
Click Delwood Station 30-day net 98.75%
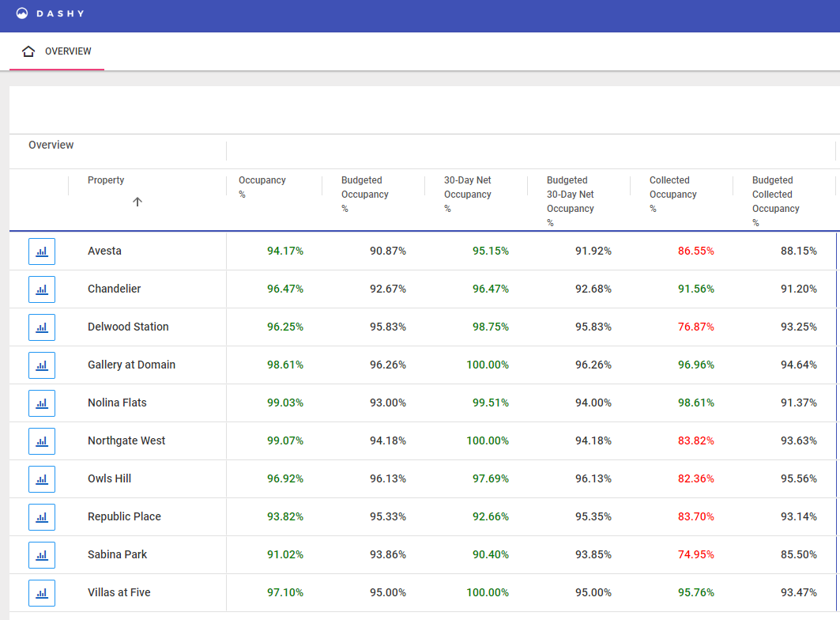point(490,327)
